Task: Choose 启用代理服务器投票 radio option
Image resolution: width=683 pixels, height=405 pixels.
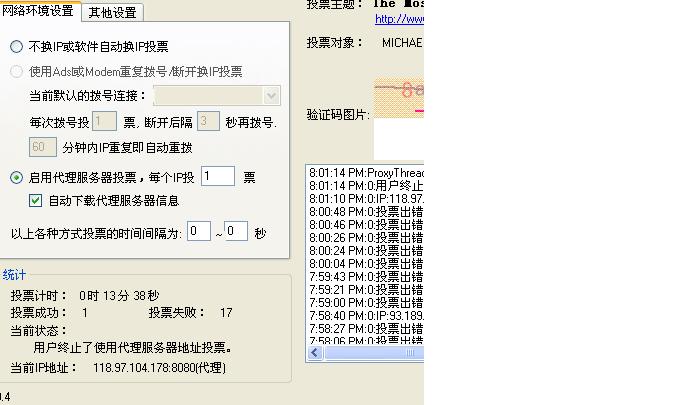Action: (x=17, y=178)
